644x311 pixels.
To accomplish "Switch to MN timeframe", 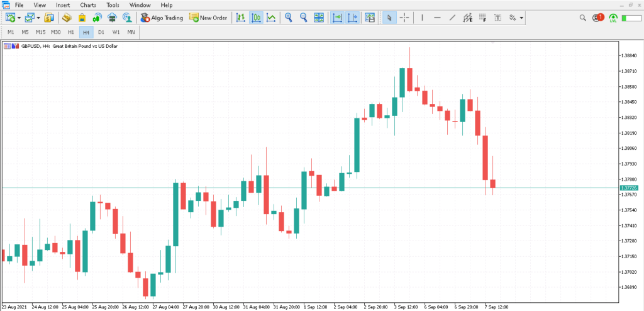I will tap(131, 32).
